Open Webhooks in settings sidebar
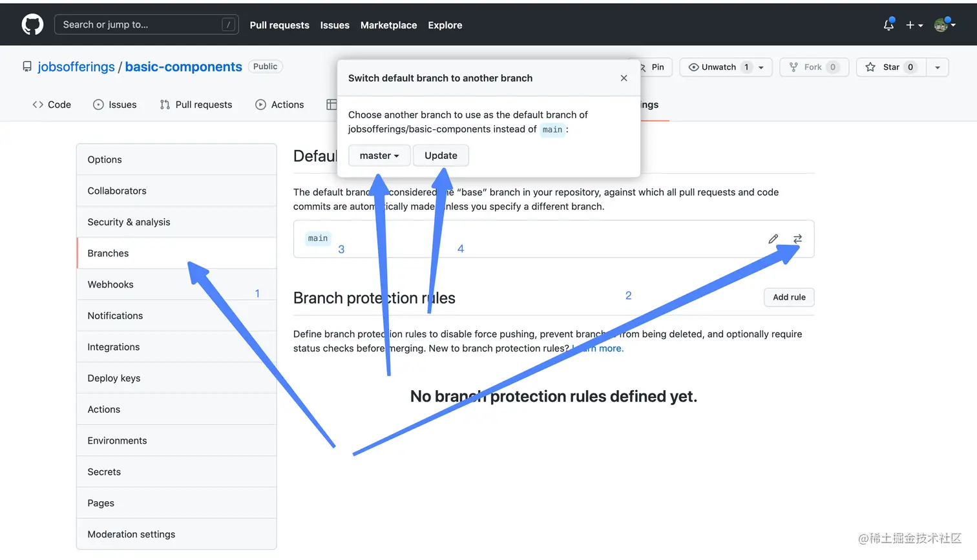Viewport: 977px width, 560px height. [x=176, y=284]
